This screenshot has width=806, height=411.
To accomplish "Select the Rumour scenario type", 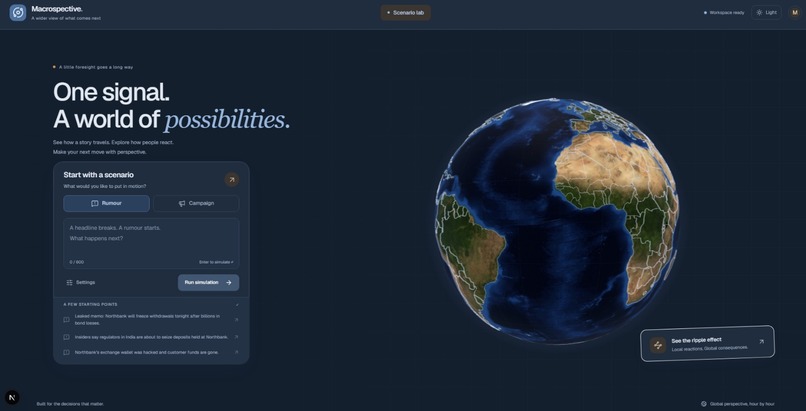I will point(106,203).
